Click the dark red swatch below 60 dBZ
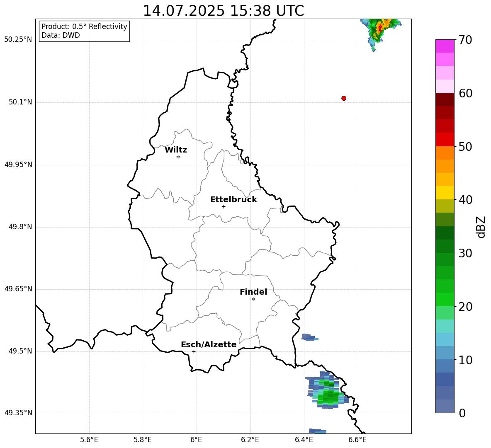 point(445,99)
